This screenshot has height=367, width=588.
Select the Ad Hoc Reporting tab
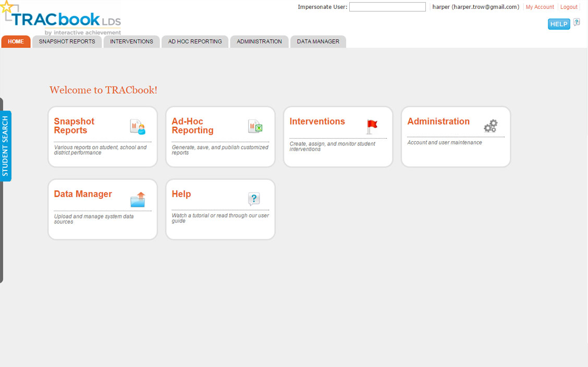(x=195, y=42)
